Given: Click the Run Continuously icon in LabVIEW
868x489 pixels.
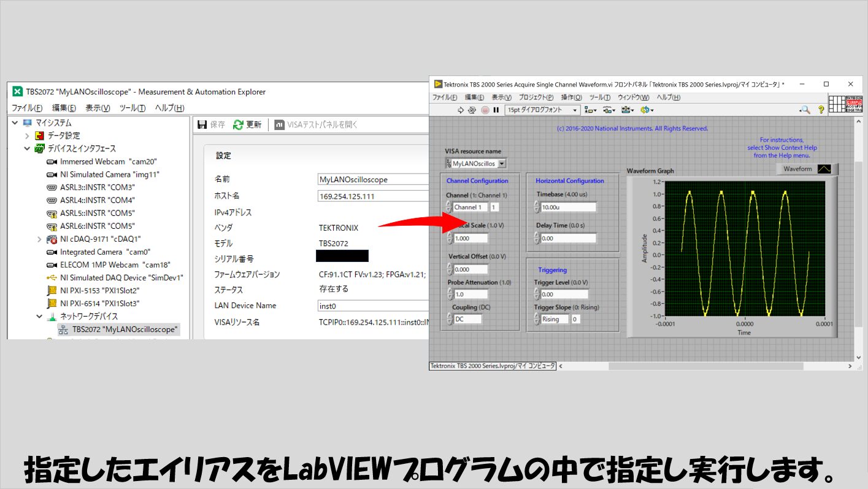Looking at the screenshot, I should tap(472, 110).
